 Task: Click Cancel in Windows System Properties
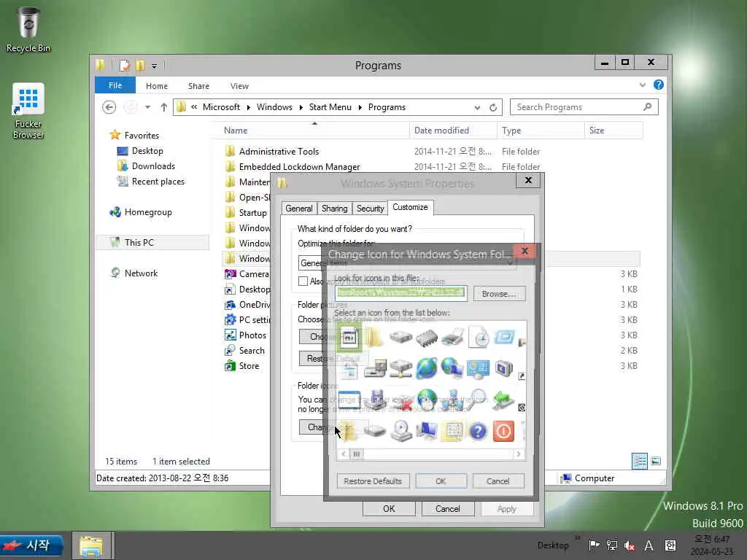(x=448, y=508)
